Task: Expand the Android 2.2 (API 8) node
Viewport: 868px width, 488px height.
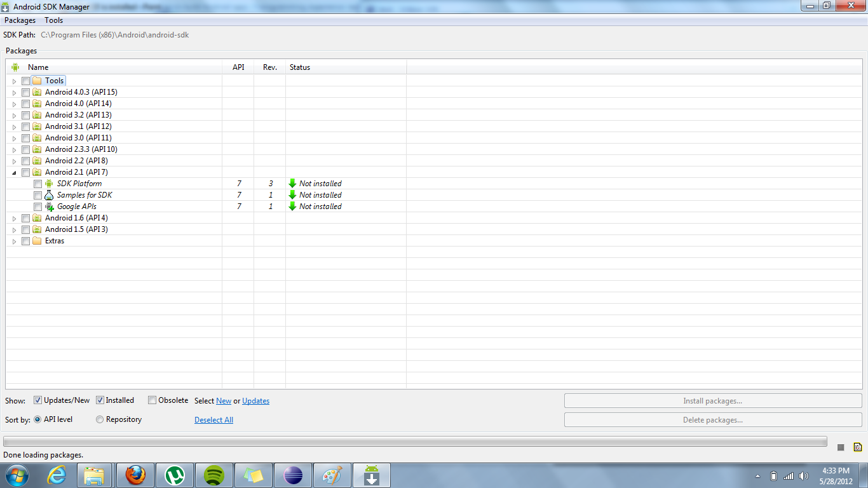Action: [x=14, y=161]
